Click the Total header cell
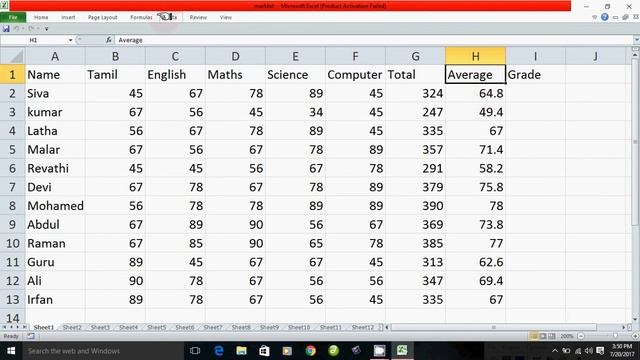This screenshot has height=360, width=640. coord(416,74)
